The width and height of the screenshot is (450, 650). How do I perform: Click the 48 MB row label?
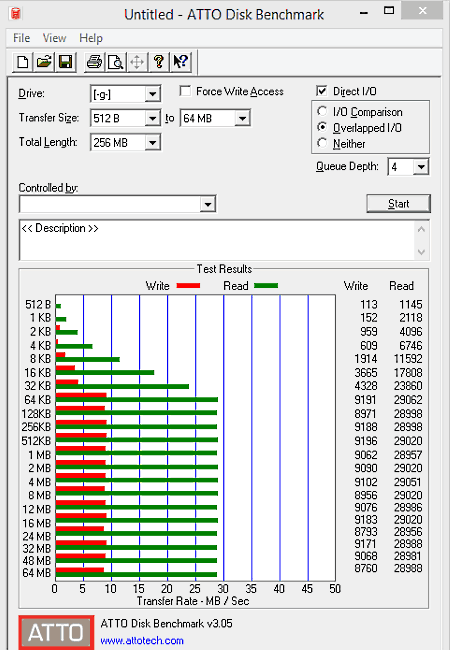36,560
